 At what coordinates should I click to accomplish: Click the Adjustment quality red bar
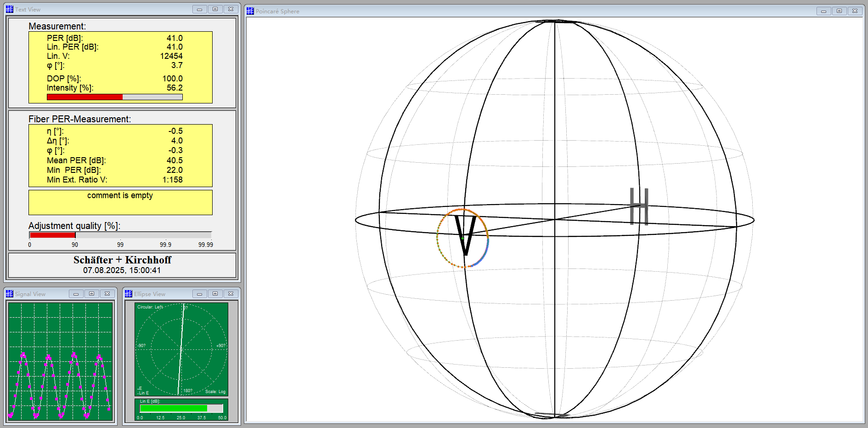pos(52,235)
